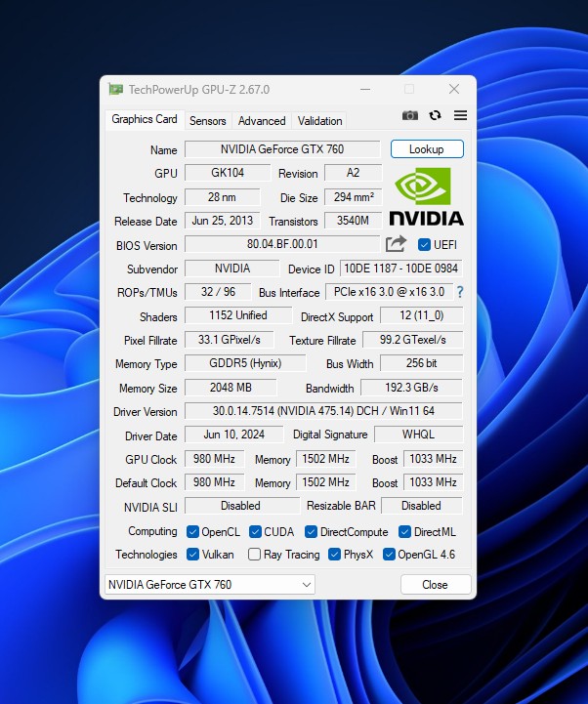Uncheck the Vulkan checkbox
The image size is (588, 704).
coord(193,555)
